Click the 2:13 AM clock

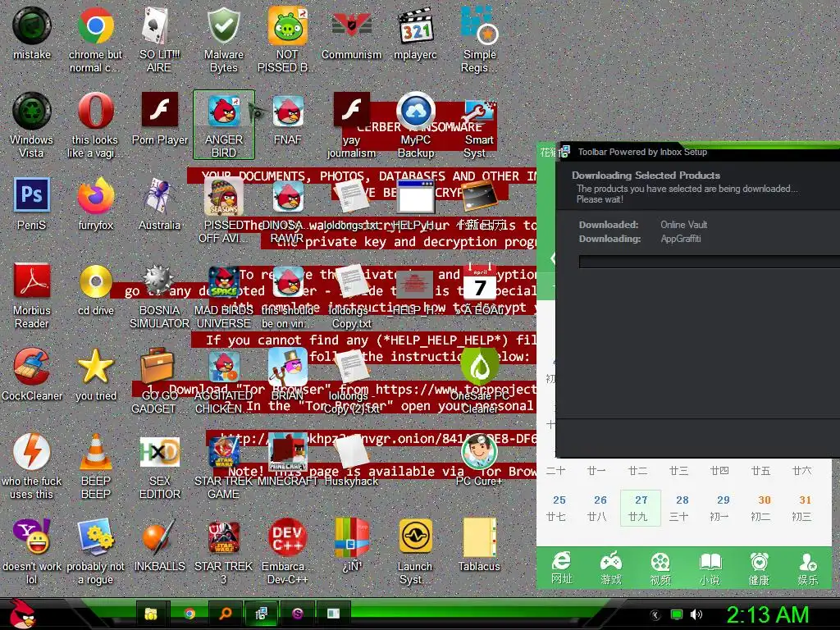[767, 614]
